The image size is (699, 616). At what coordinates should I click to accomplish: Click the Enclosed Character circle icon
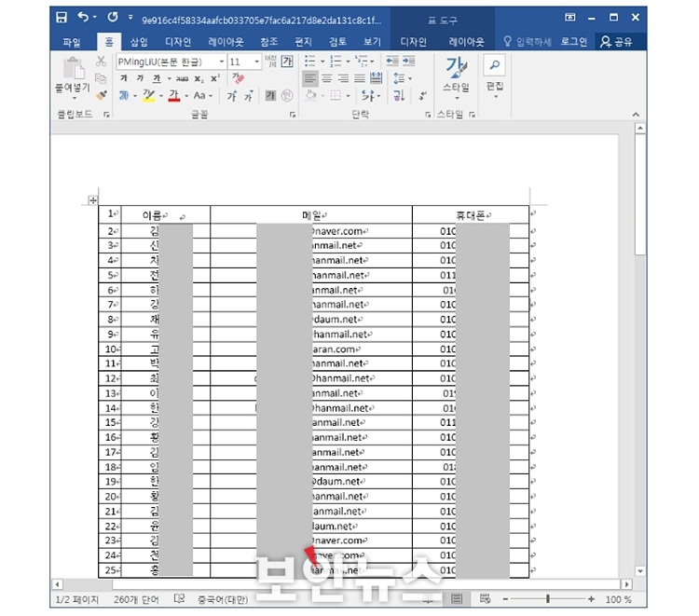click(288, 95)
